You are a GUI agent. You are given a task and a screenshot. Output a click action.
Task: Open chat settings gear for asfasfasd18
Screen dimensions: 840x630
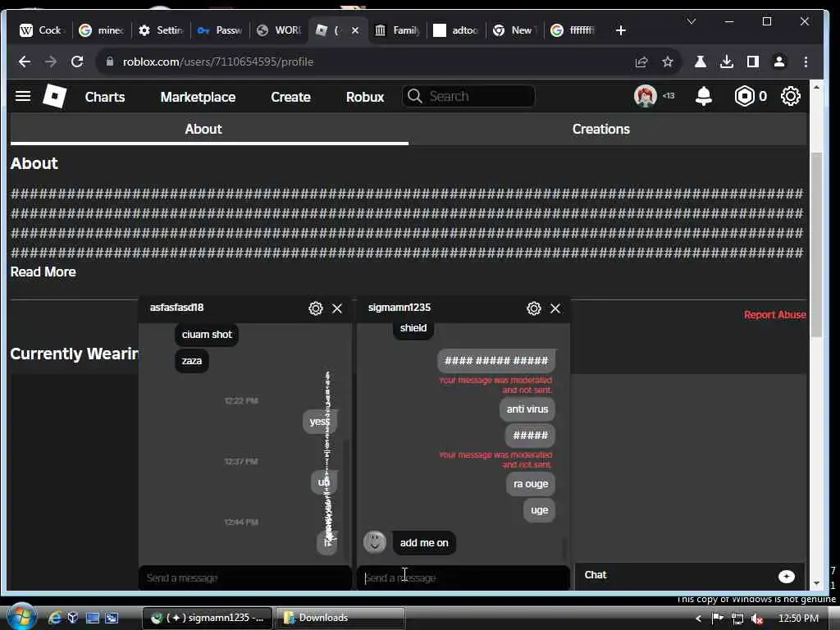point(316,308)
